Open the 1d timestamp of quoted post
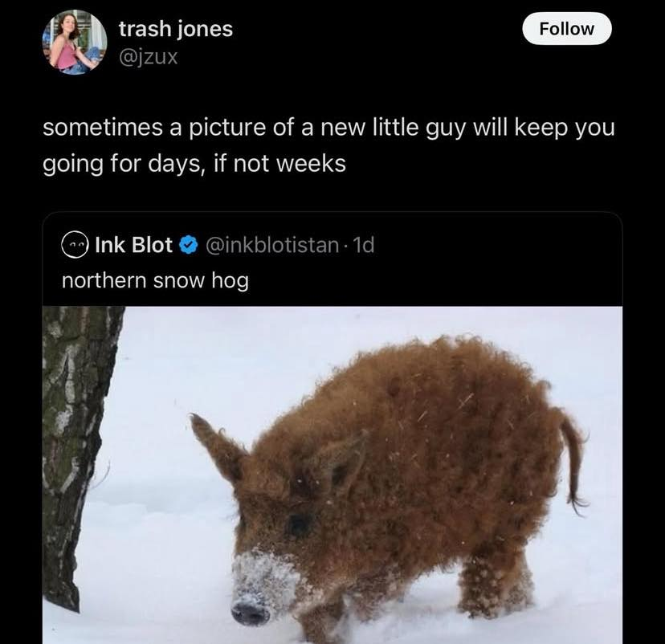 coord(364,245)
